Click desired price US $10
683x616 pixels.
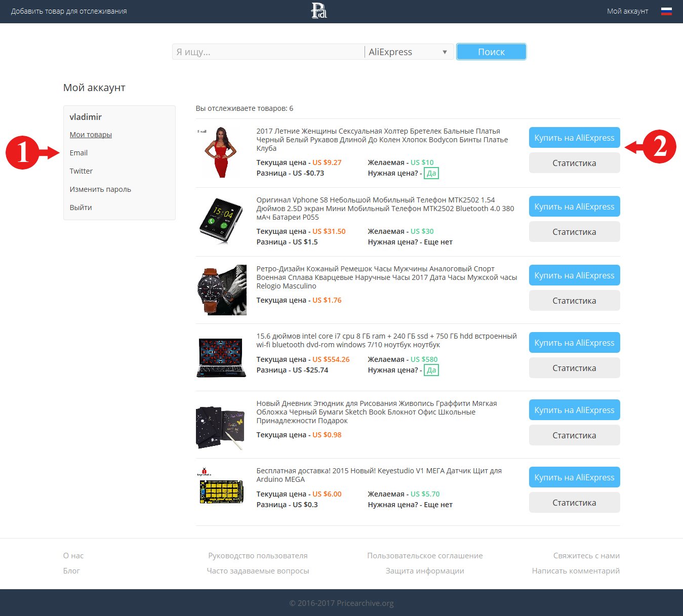tap(422, 162)
